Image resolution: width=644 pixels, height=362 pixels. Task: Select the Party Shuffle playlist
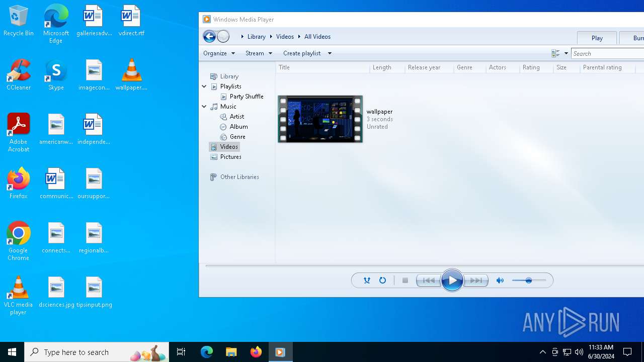tap(247, 97)
